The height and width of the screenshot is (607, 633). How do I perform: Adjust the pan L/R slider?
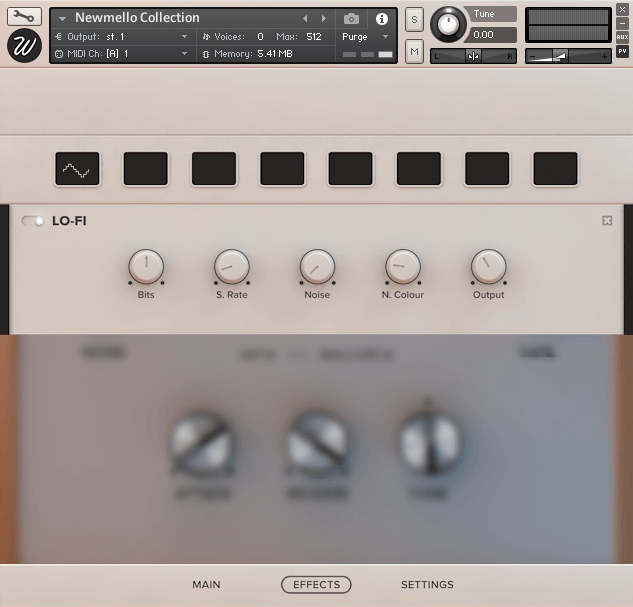(473, 56)
